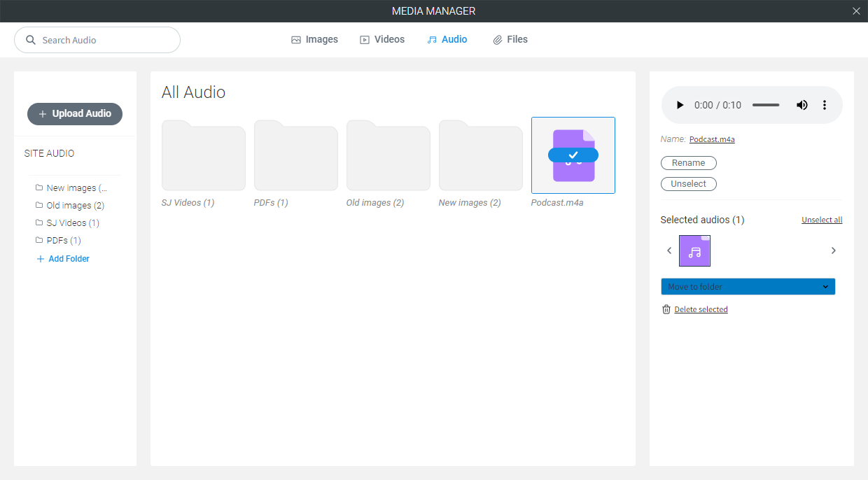868x480 pixels.
Task: Open the Move to folder dropdown
Action: [748, 287]
